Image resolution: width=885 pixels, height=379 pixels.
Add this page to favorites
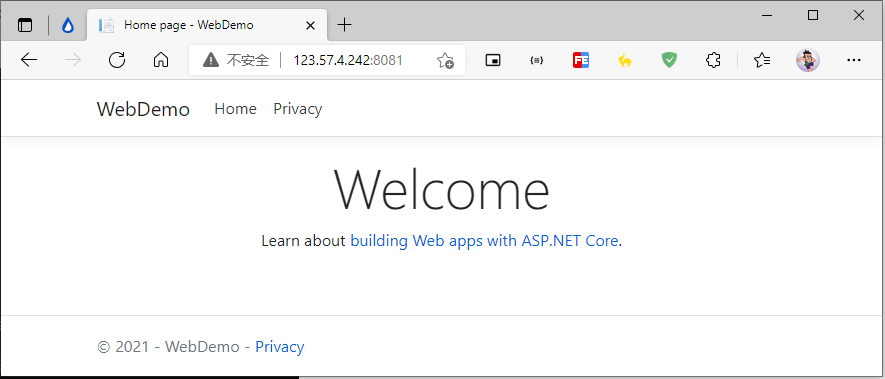click(445, 60)
